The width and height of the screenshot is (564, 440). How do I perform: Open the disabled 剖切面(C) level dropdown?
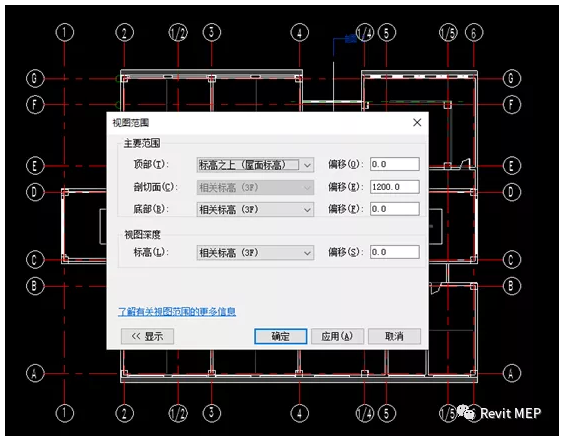pyautogui.click(x=255, y=187)
